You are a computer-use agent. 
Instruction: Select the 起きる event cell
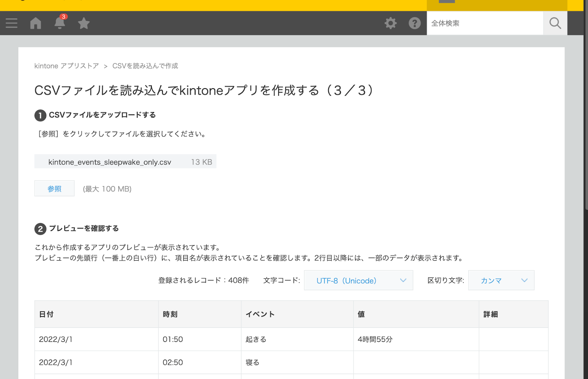297,339
